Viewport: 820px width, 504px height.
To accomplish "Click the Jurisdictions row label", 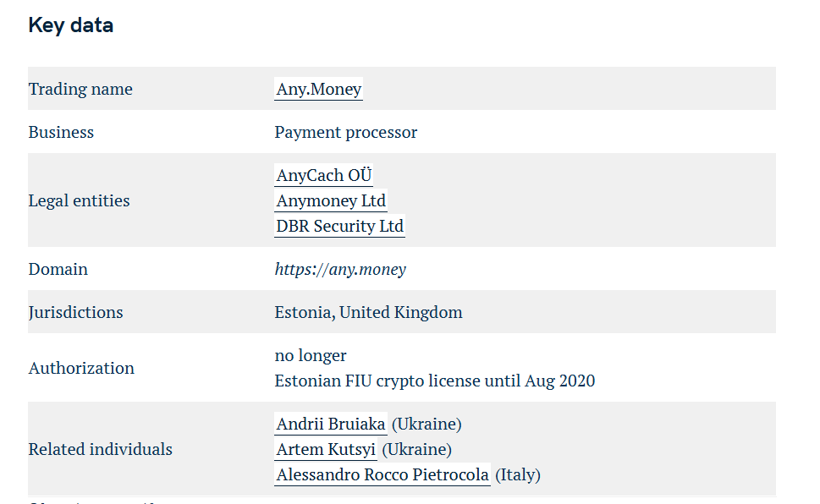I will [x=76, y=313].
